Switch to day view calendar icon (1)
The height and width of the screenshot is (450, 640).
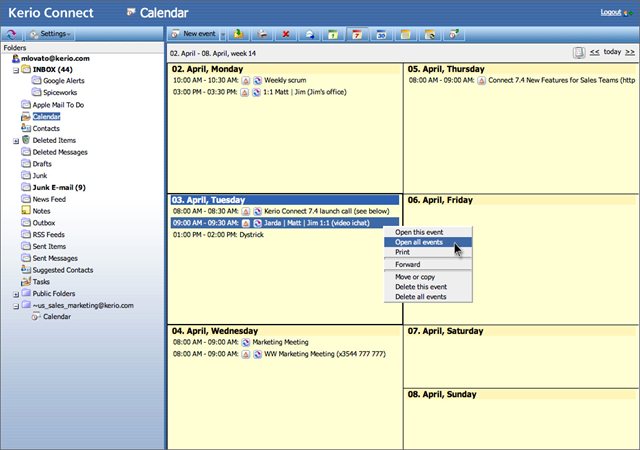pyautogui.click(x=333, y=35)
